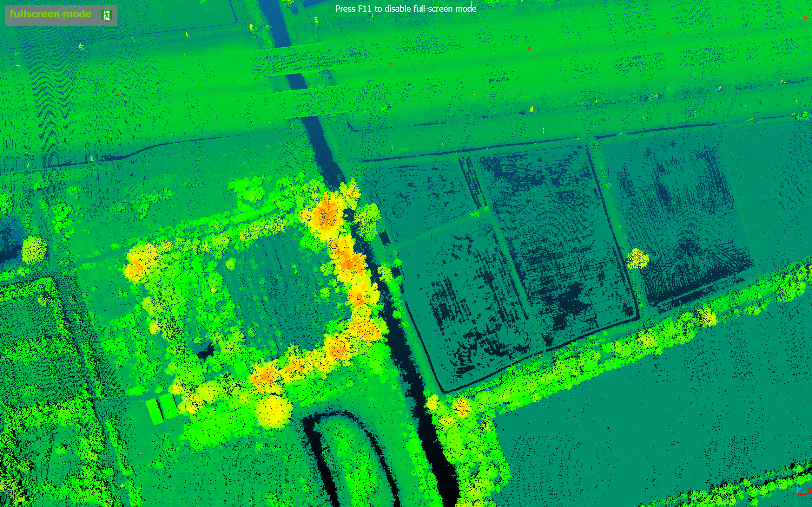Screen dimensions: 812x507
Task: Click the orange-topped tree at the hedge-canal junction
Action: (462, 407)
